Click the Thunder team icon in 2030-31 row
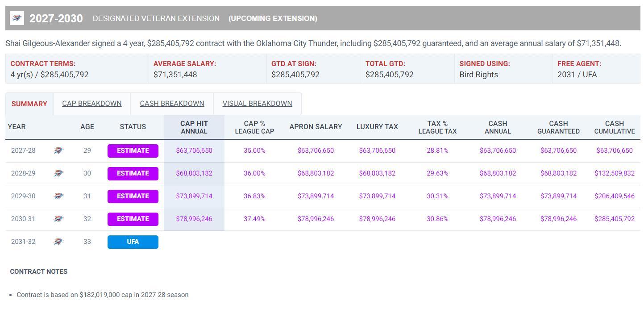 [x=58, y=219]
